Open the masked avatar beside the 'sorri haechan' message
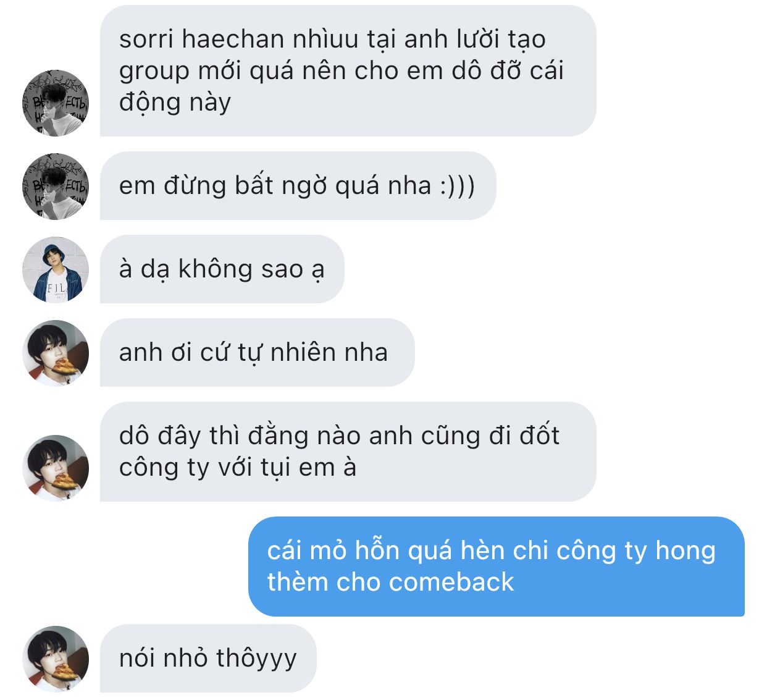The image size is (767, 700). pyautogui.click(x=56, y=103)
